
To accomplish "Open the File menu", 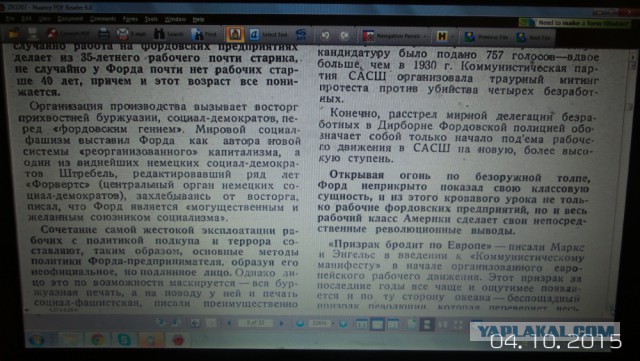I will [x=11, y=18].
